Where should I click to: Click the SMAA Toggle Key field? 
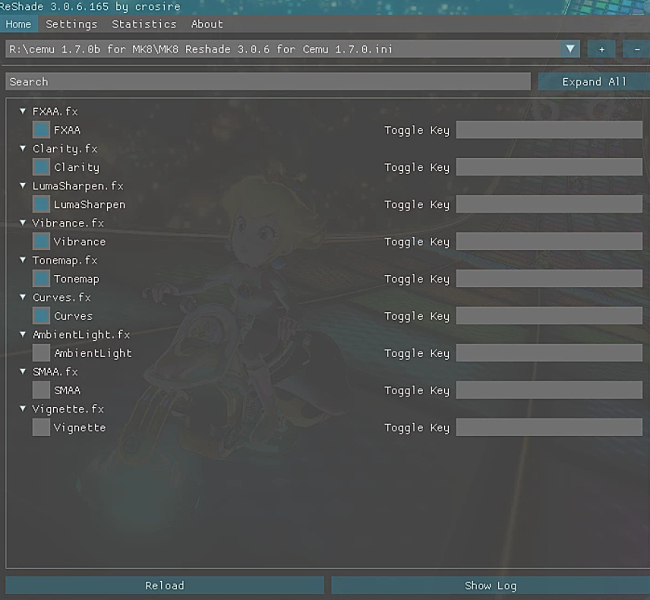pyautogui.click(x=549, y=390)
